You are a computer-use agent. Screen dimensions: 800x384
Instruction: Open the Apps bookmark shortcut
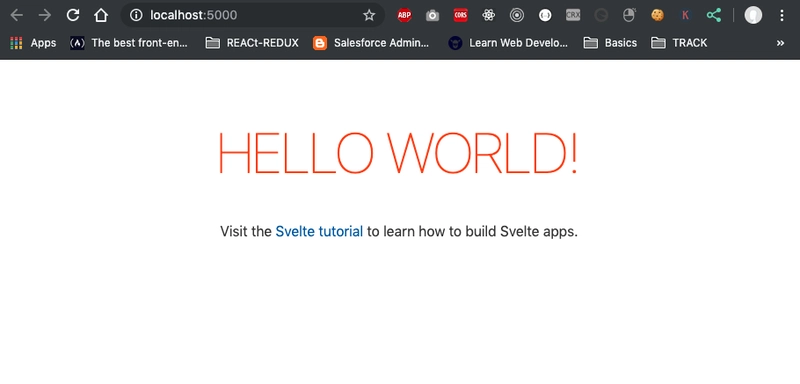pyautogui.click(x=33, y=43)
